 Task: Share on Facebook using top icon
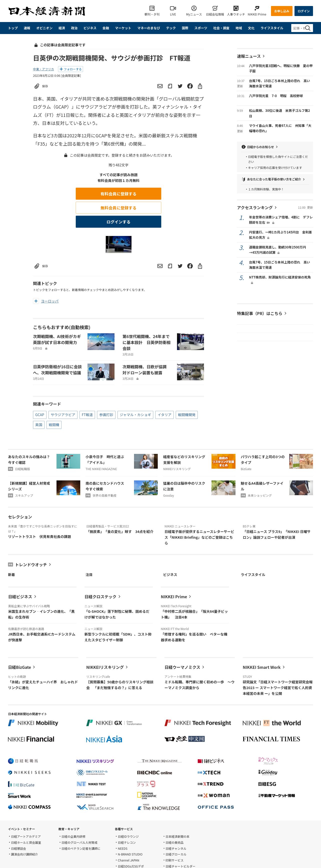coord(190,86)
